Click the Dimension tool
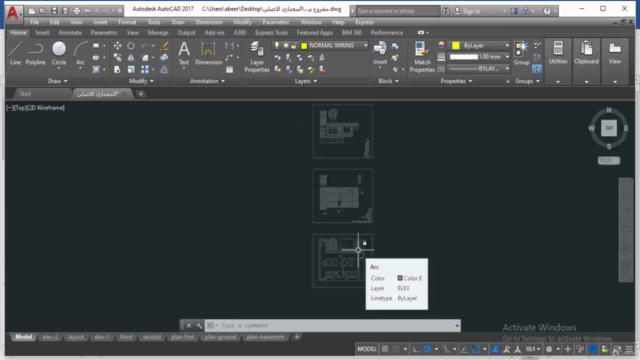The width and height of the screenshot is (640, 360). (208, 53)
